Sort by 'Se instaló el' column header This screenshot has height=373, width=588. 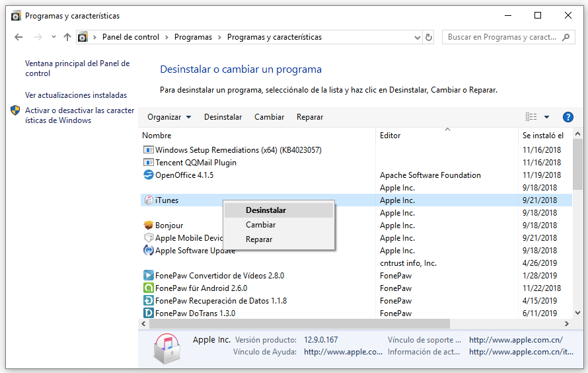click(x=542, y=136)
